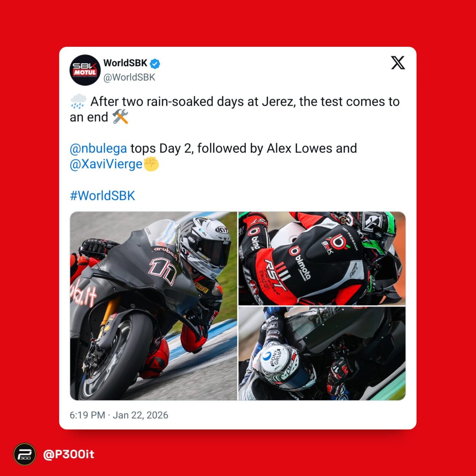Click the rain cloud emoji
476x476 pixels.
tap(78, 102)
